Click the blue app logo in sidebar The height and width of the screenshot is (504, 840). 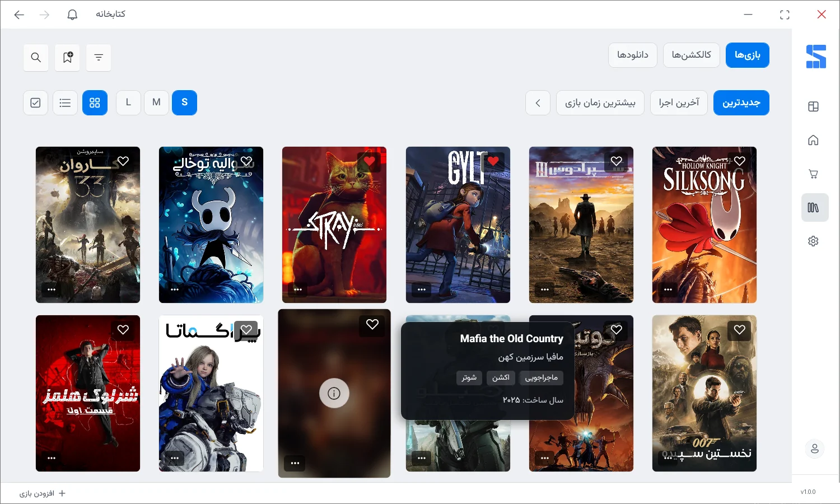816,57
